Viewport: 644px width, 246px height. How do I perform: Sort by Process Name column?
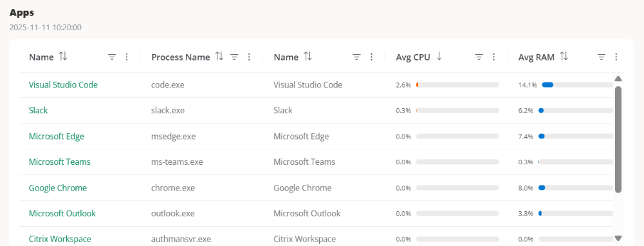[219, 57]
